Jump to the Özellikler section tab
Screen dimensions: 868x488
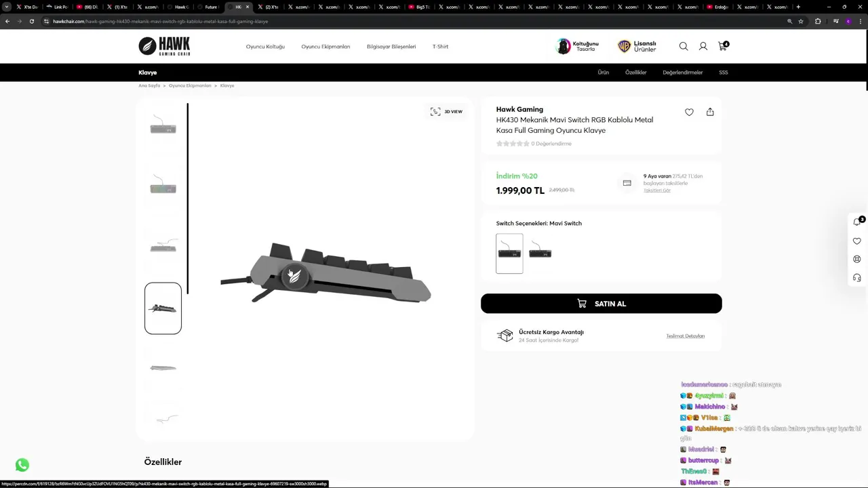pyautogui.click(x=635, y=73)
